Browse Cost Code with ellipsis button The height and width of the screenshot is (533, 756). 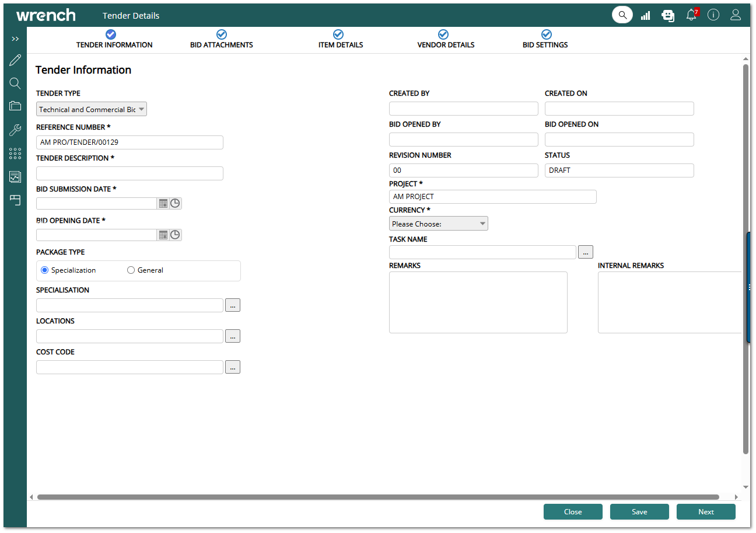click(x=233, y=367)
